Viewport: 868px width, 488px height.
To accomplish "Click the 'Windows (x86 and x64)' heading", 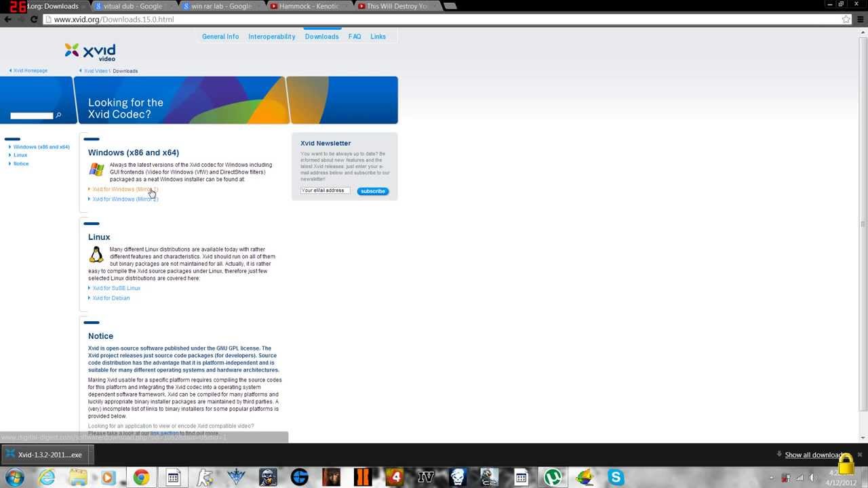I will [x=134, y=152].
